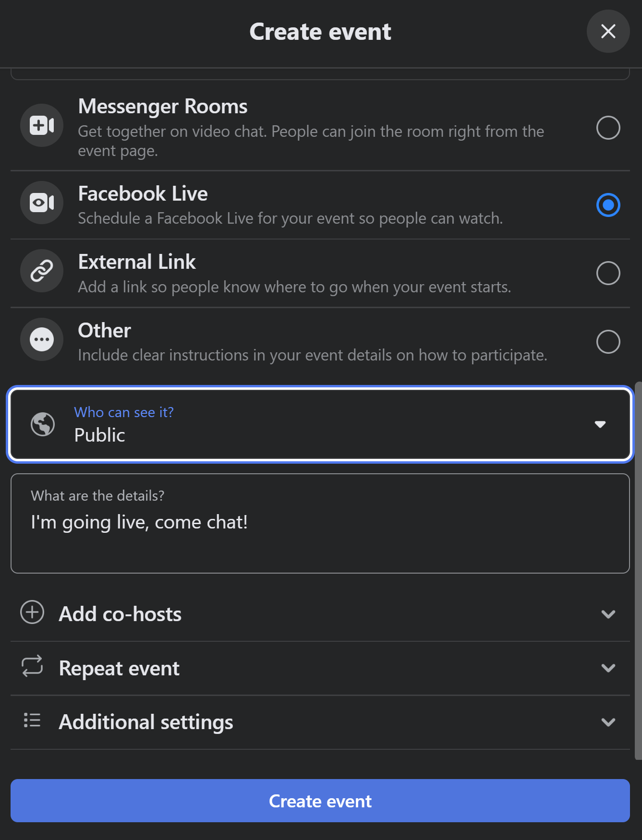The width and height of the screenshot is (642, 840).
Task: Expand the Additional settings chevron
Action: 608,722
